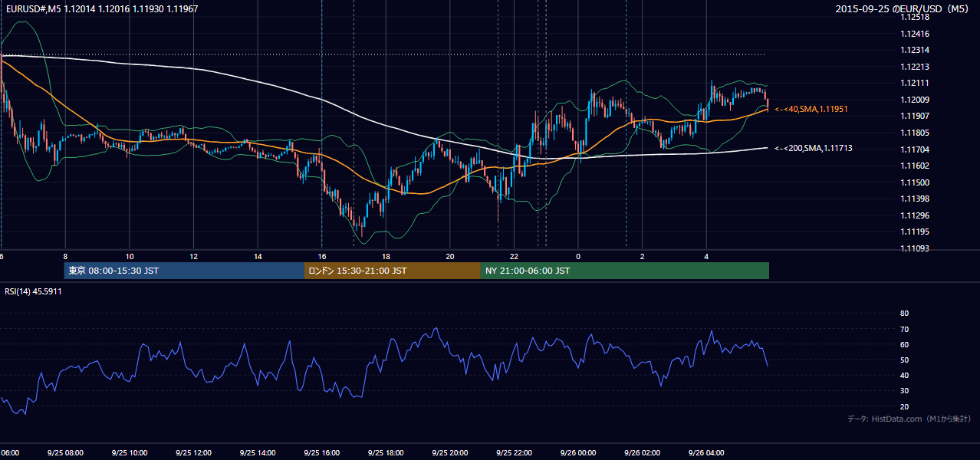Click RSI level label 50
Image resolution: width=980 pixels, height=460 pixels.
(x=904, y=360)
